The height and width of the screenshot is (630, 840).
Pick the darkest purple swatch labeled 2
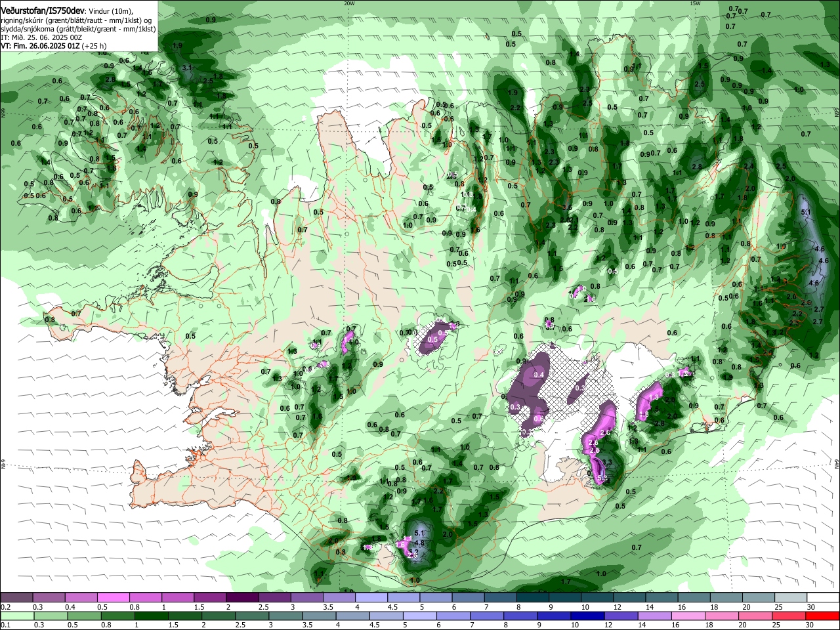click(242, 597)
